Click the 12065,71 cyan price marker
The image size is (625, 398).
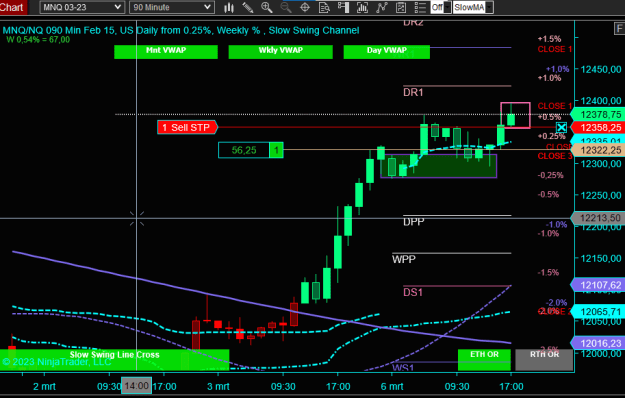(x=598, y=312)
